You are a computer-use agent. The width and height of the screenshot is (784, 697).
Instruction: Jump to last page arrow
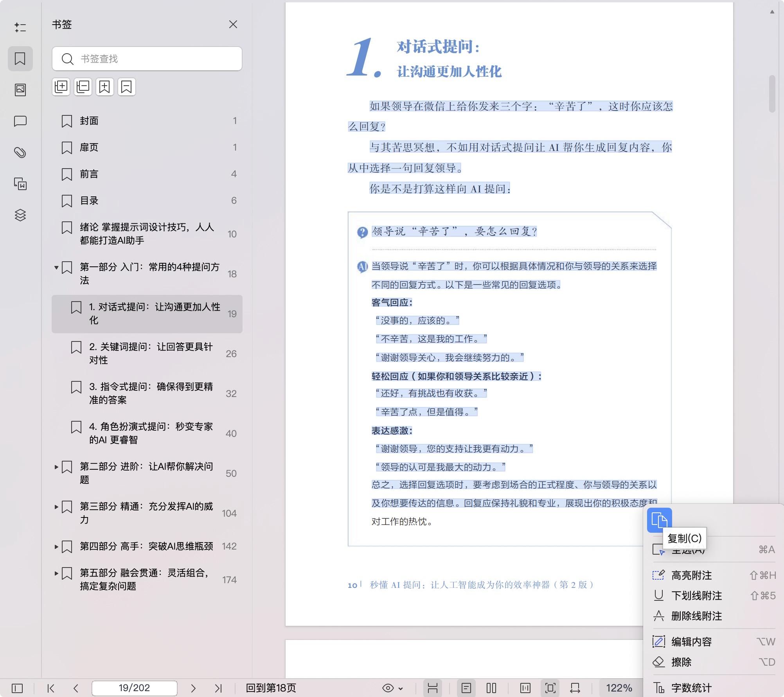point(218,688)
